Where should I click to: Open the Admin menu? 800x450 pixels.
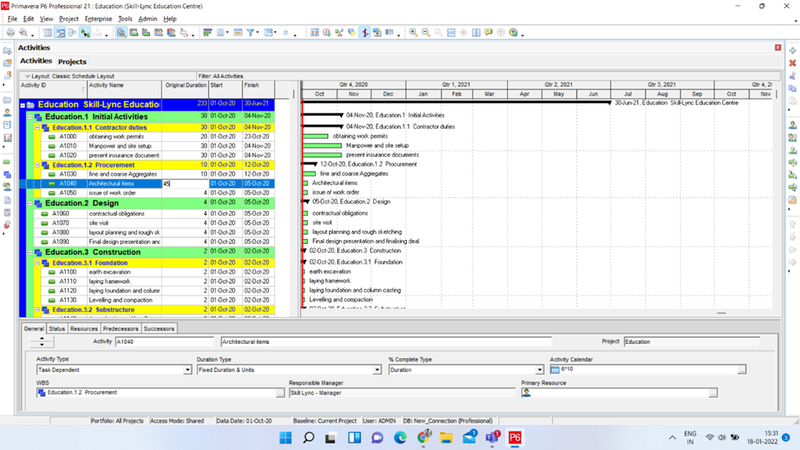147,19
